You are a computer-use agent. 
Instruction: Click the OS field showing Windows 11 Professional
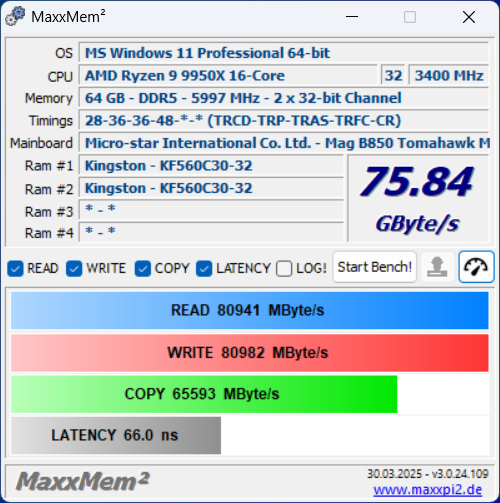click(x=284, y=53)
